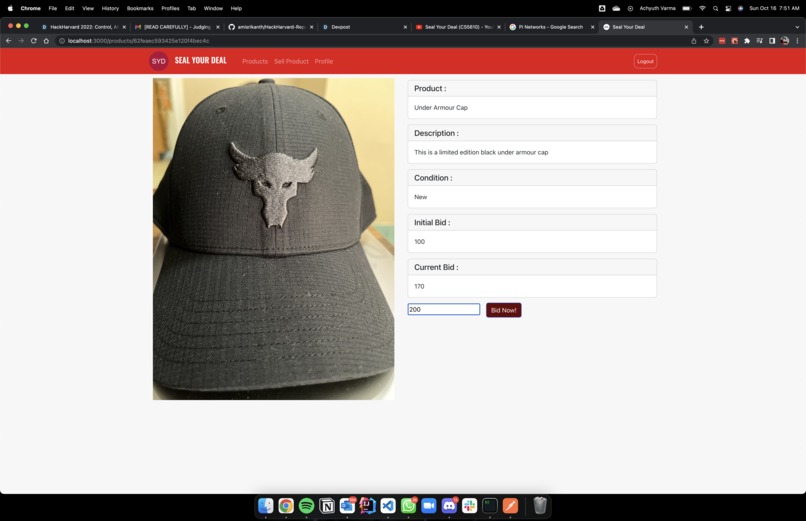
Task: Open Google Chrome from the dock
Action: click(286, 506)
